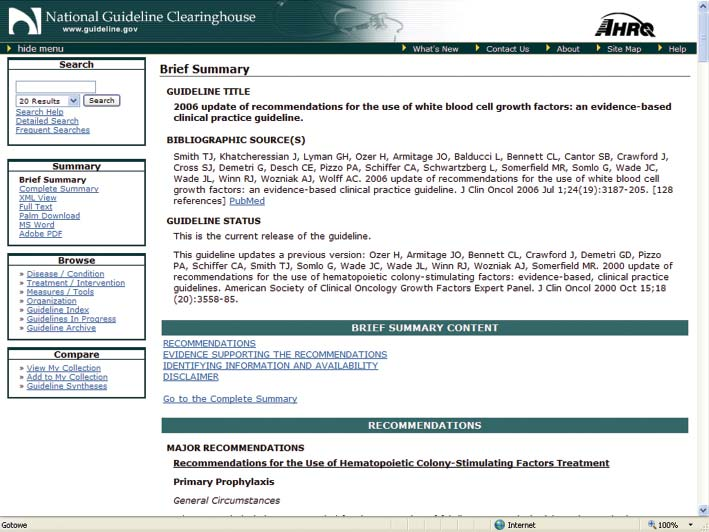
Task: Open the Site Map
Action: click(x=624, y=49)
